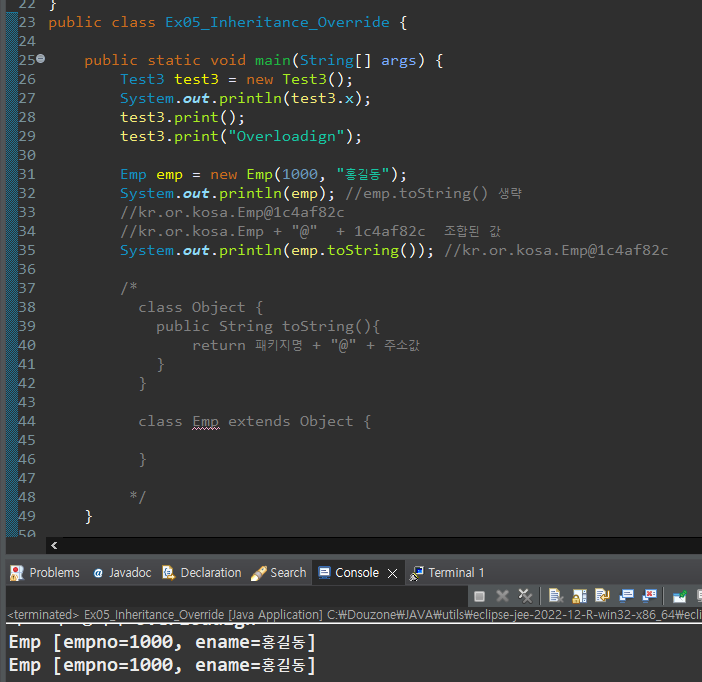
Task: Click the type Emp at the start of line 31
Action: [133, 174]
